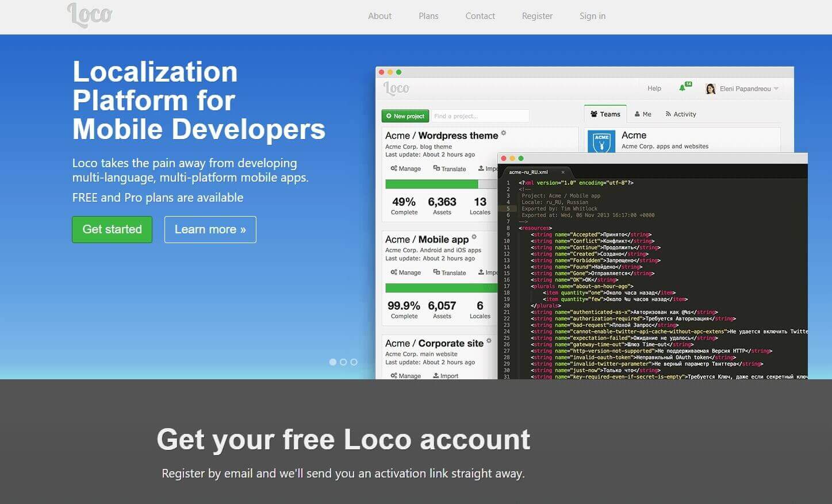Click the "FREE and Pro plans are available" text

(x=158, y=198)
